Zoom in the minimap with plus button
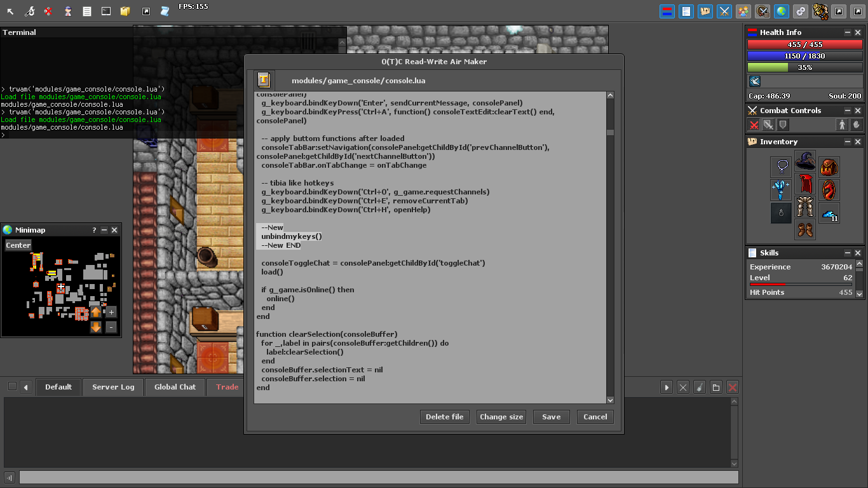 pos(111,312)
